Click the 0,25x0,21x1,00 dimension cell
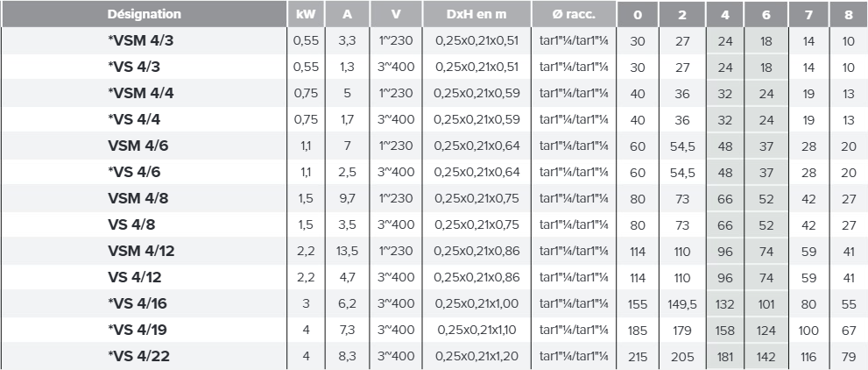 tap(476, 304)
